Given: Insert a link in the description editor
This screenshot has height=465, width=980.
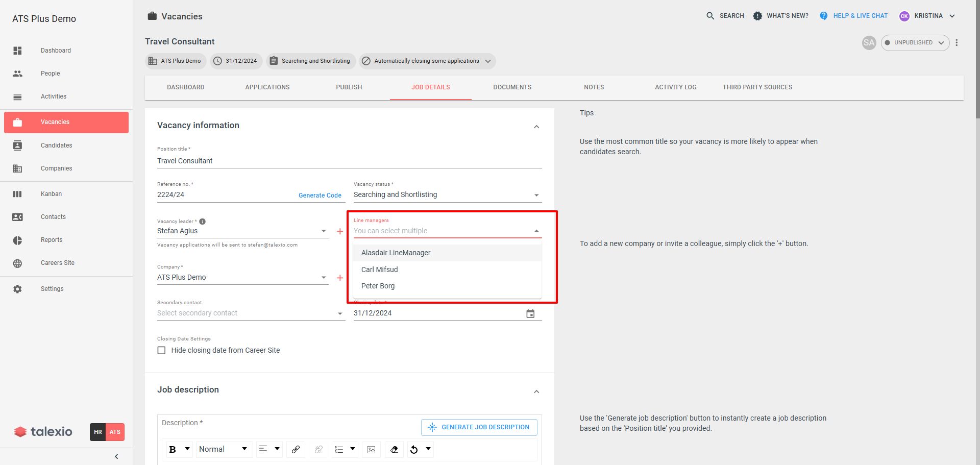Looking at the screenshot, I should pyautogui.click(x=296, y=449).
